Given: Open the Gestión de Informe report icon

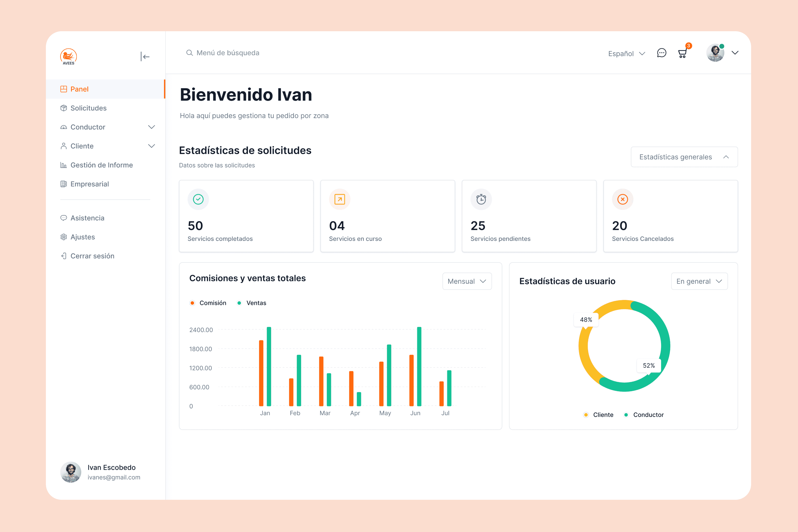Looking at the screenshot, I should click(64, 165).
